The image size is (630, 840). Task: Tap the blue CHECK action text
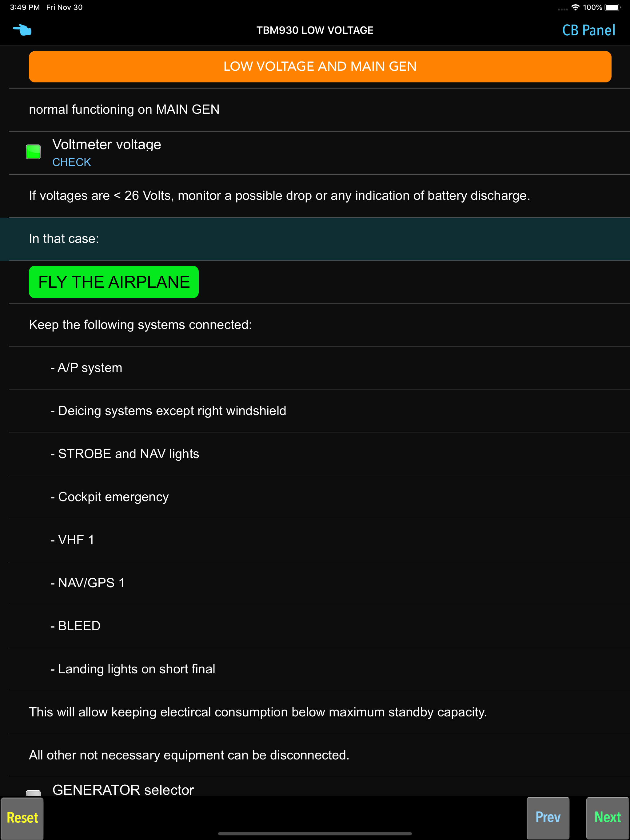click(71, 162)
